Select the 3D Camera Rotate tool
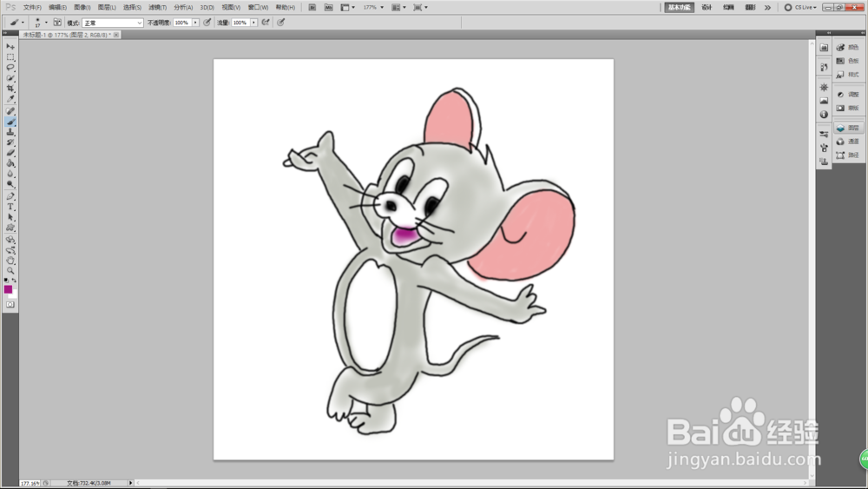The width and height of the screenshot is (868, 489). click(10, 250)
